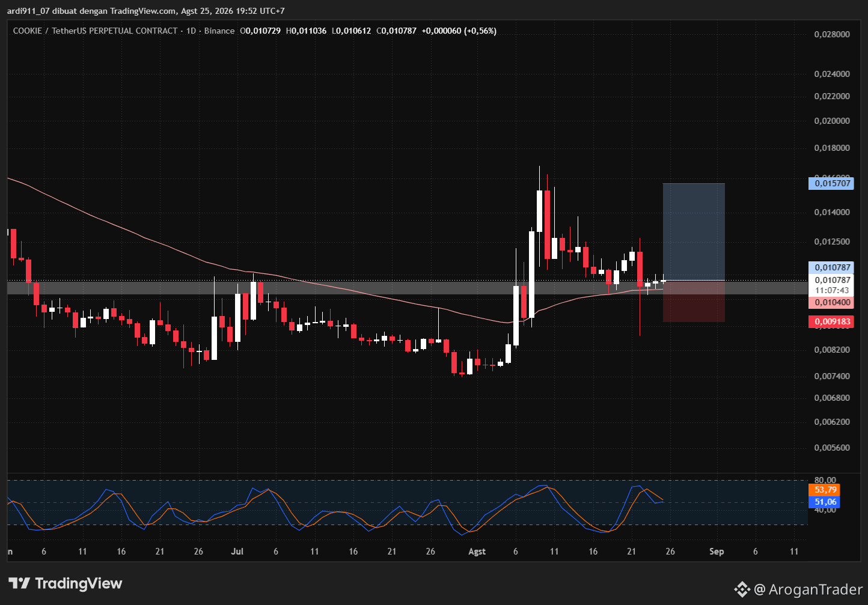
Task: Click the light-blue 0,010787 entry price tag
Action: click(833, 267)
